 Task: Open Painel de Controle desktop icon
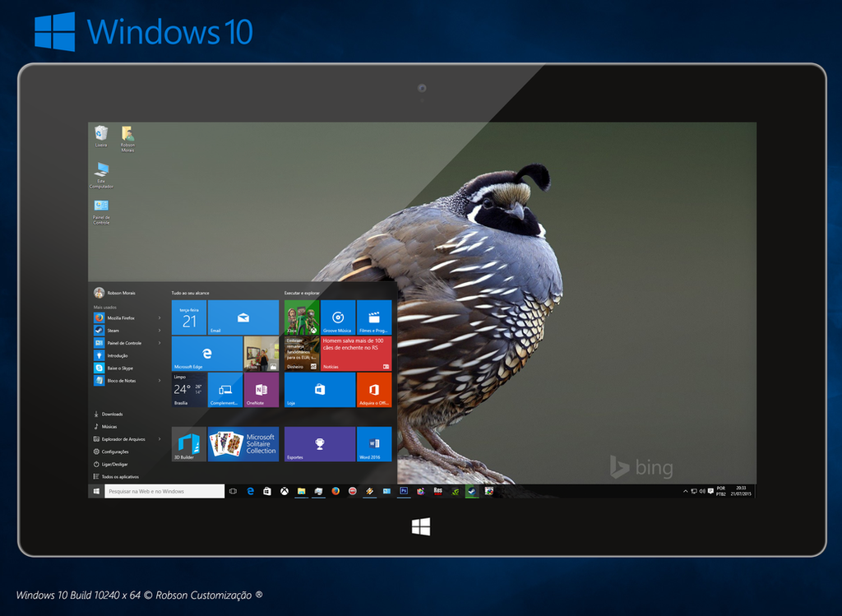[101, 212]
